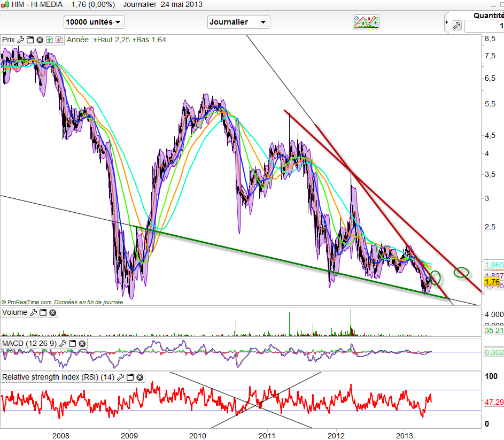Open the 10000 unités dropdown
504x440 pixels.
click(94, 22)
